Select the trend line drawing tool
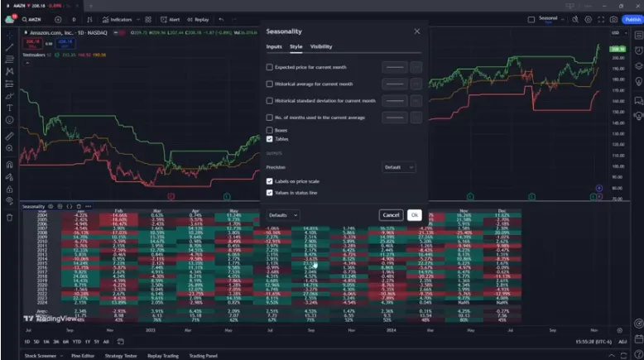This screenshot has height=360, width=644. coord(9,47)
